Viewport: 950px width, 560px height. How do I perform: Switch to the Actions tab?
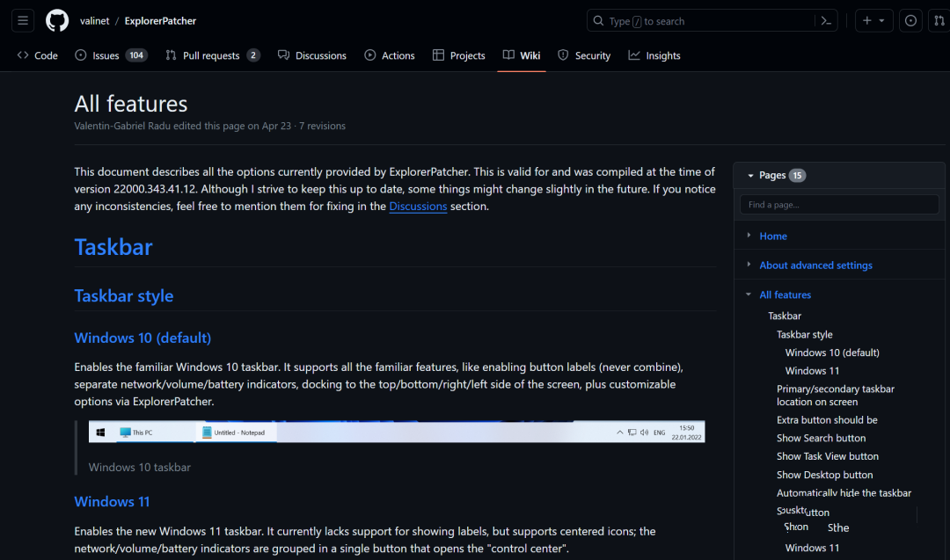click(x=390, y=55)
